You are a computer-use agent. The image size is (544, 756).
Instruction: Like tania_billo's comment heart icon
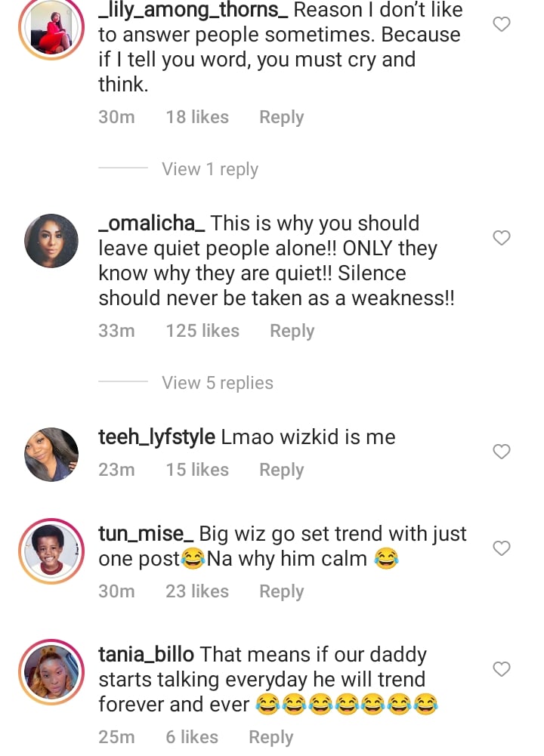click(x=502, y=669)
